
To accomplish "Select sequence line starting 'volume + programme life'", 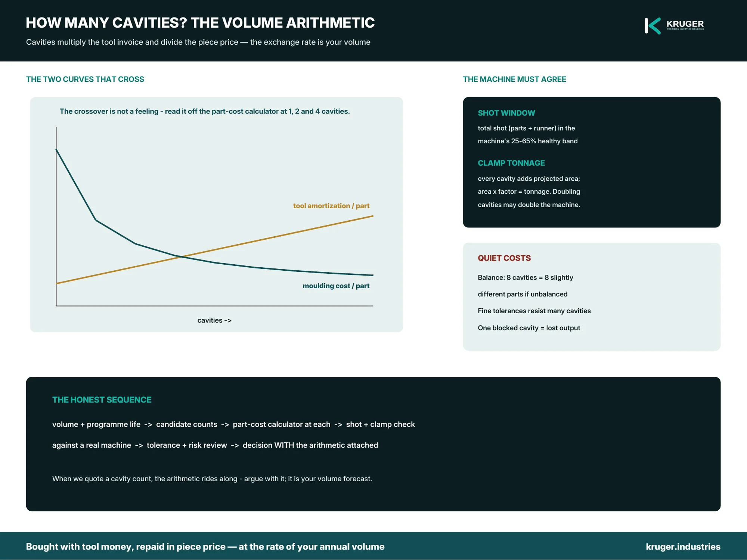I will 233,424.
